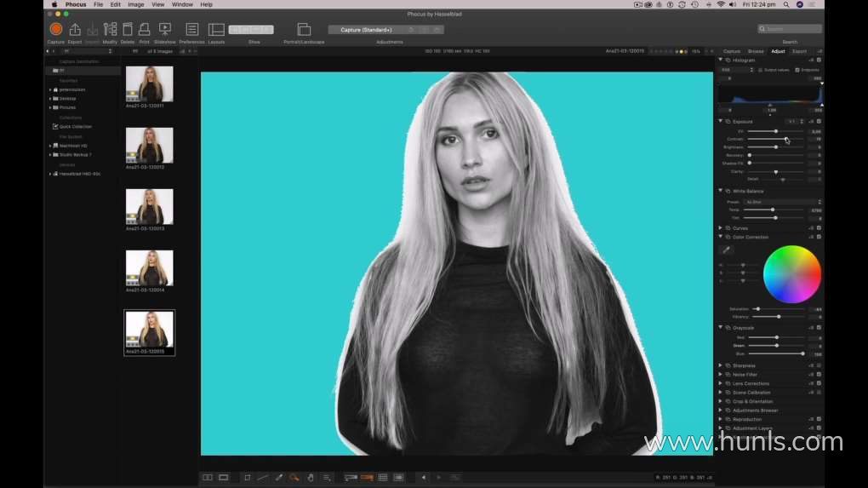Toggle the Curves tool enable checkbox

point(819,227)
